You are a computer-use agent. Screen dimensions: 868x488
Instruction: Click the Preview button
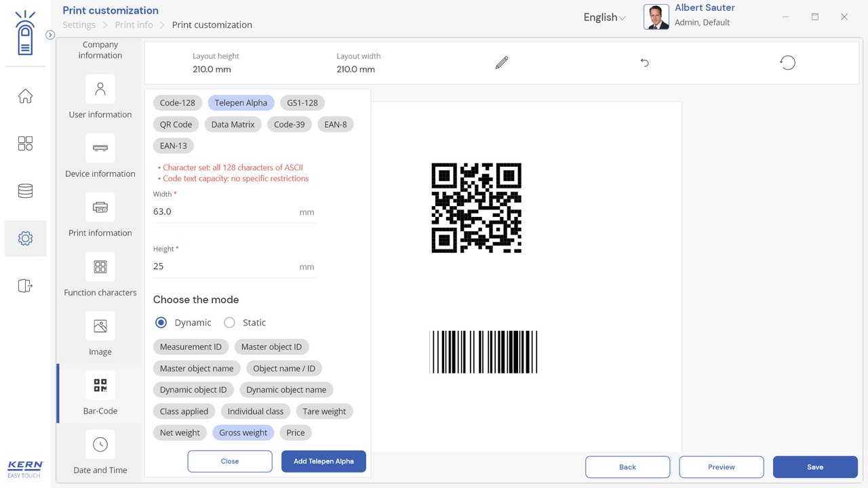point(721,467)
